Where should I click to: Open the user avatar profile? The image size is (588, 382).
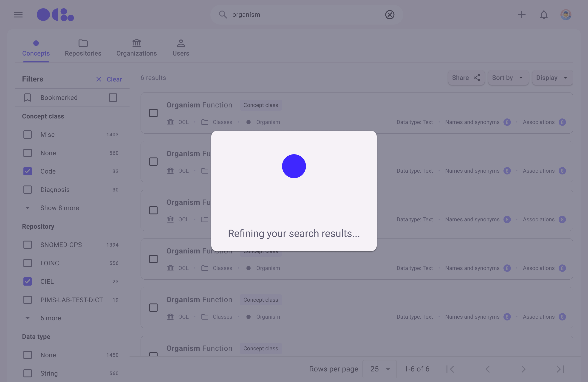click(x=565, y=15)
